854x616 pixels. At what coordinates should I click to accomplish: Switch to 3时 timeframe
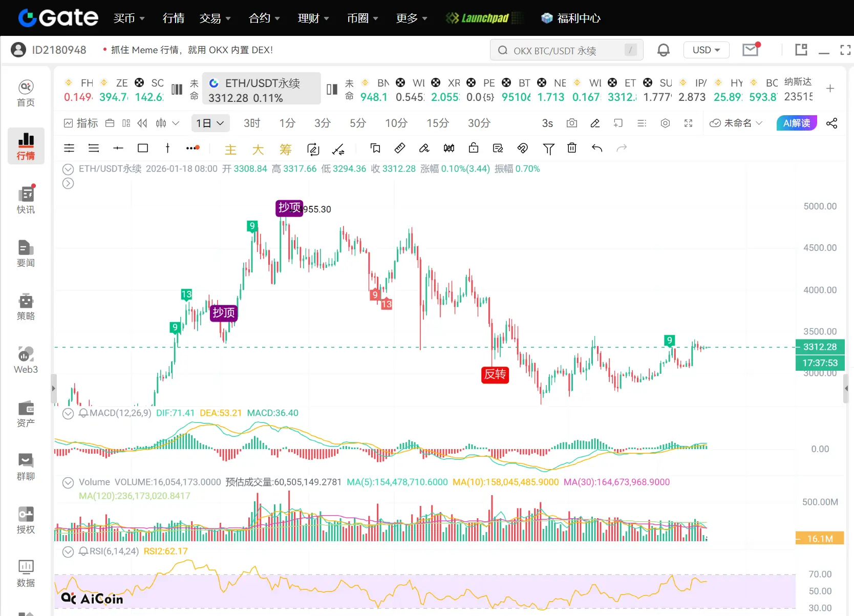pos(252,123)
